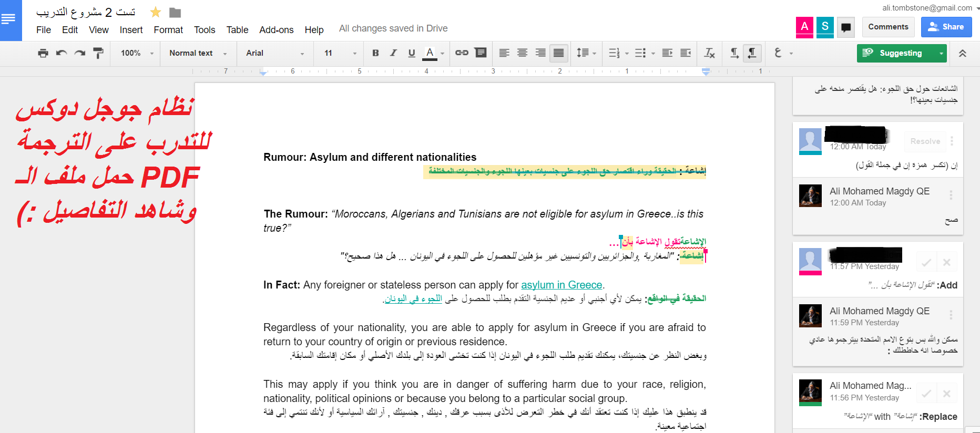Accept the Replace suggestion checkmark
Image resolution: width=980 pixels, height=433 pixels.
pos(927,394)
